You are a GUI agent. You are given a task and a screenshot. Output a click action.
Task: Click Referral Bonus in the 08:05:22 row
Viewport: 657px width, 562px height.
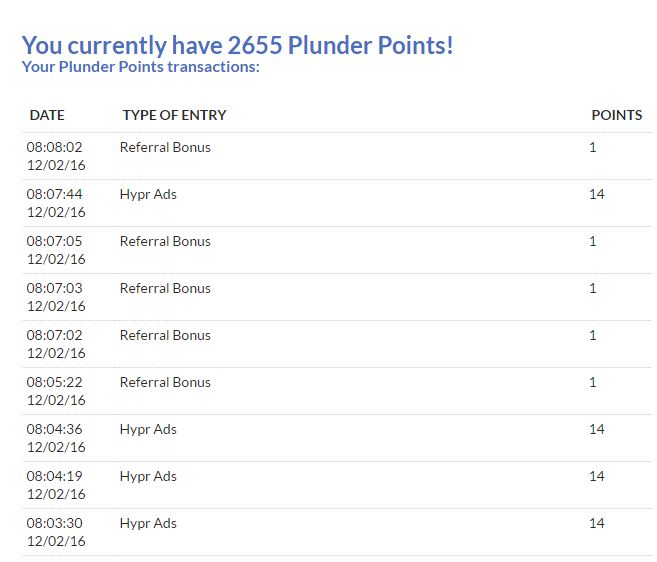(165, 382)
